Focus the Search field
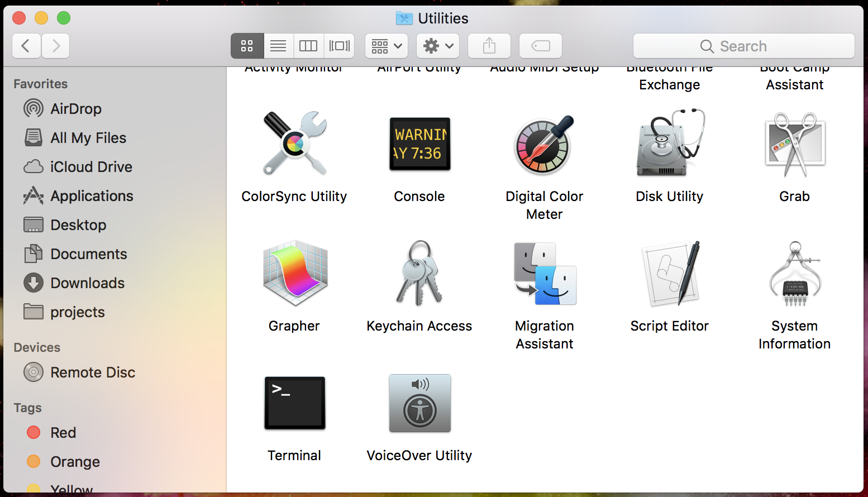Screen dimensions: 868x497 (744, 46)
